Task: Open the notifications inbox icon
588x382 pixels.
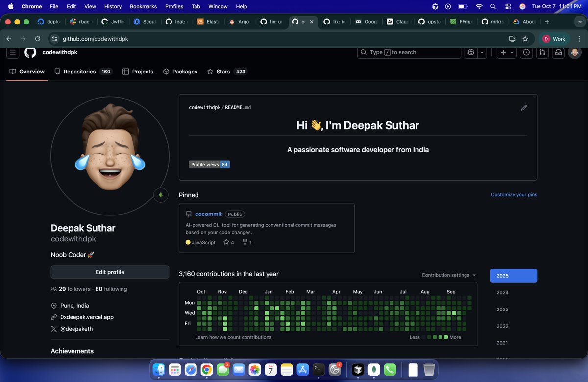Action: click(558, 52)
